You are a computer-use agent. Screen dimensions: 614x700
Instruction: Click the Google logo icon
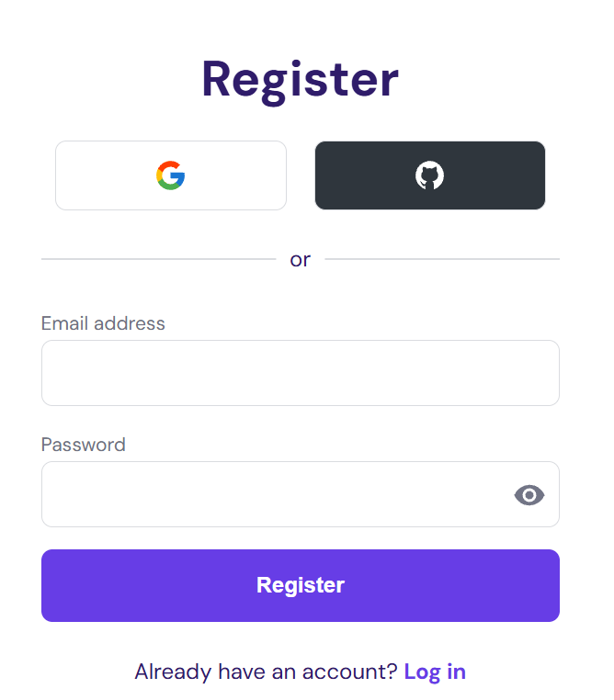171,175
